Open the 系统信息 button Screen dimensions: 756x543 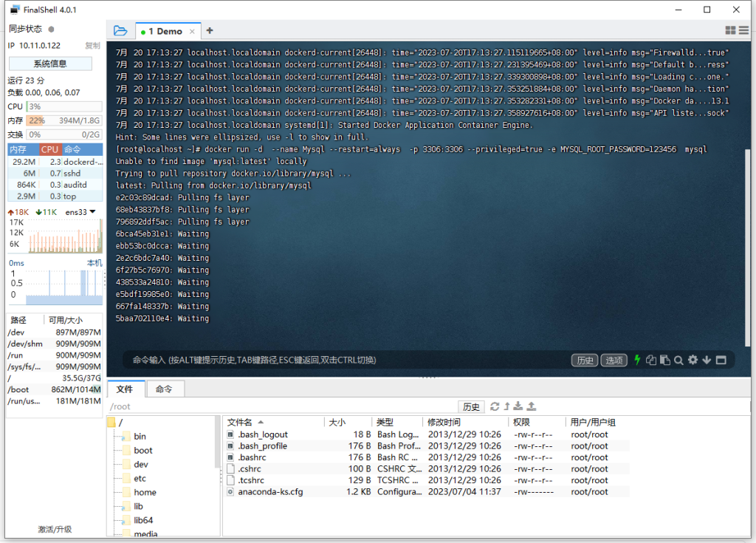pyautogui.click(x=50, y=64)
